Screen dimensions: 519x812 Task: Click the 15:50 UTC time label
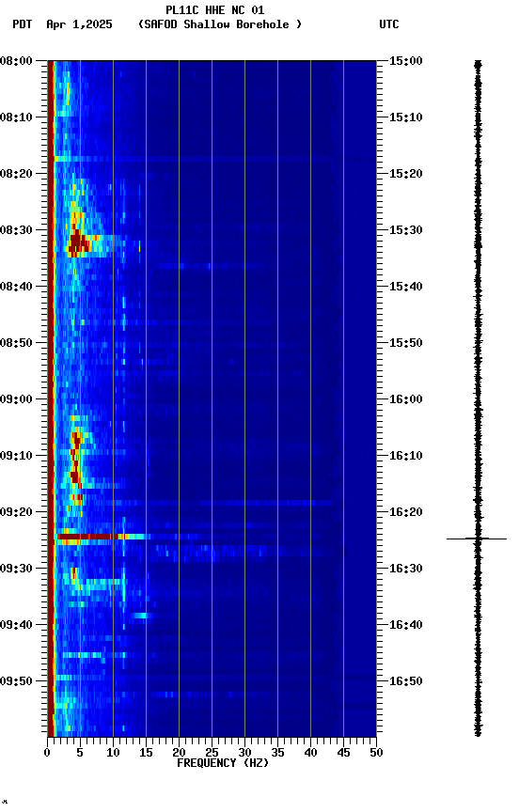(x=406, y=343)
